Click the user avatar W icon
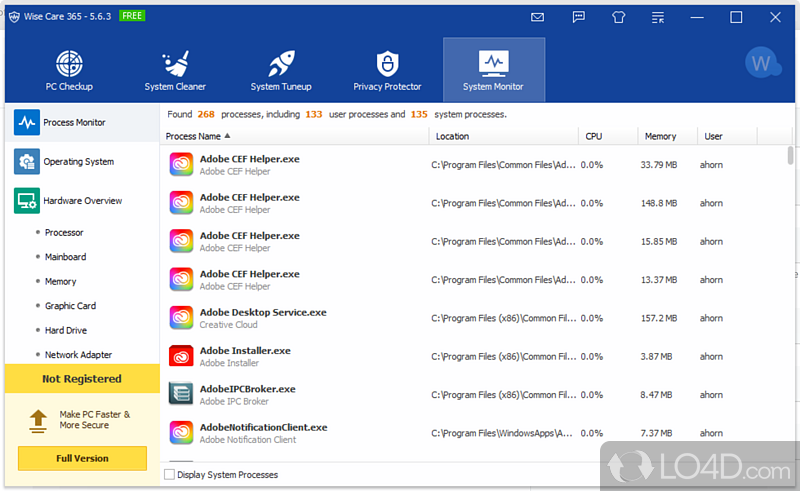This screenshot has width=800, height=491. click(x=763, y=63)
